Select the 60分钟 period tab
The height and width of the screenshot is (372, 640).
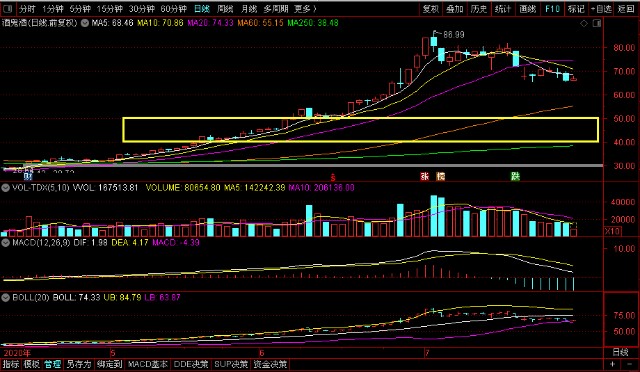click(174, 9)
